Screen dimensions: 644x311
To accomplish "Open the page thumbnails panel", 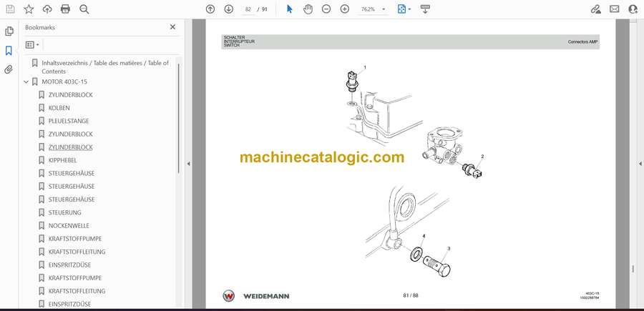I will [9, 31].
